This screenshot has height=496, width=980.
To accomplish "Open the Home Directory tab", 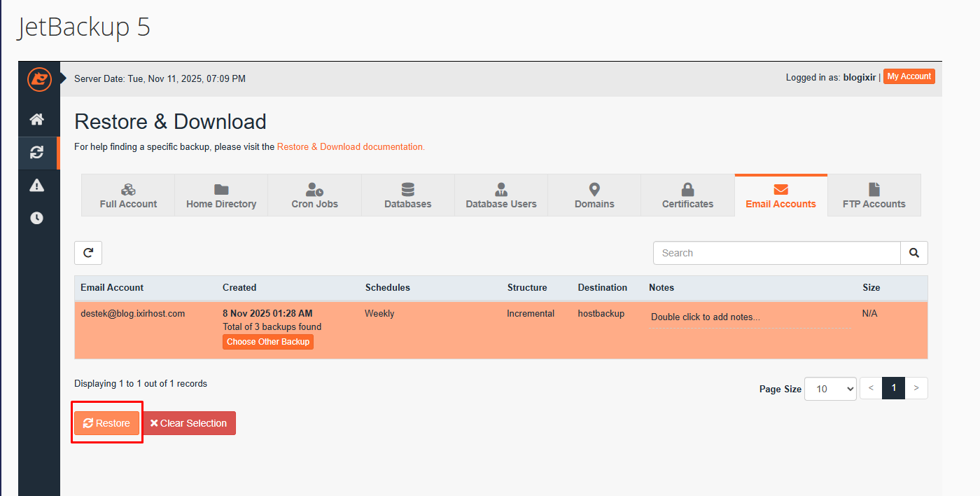I will tap(221, 195).
